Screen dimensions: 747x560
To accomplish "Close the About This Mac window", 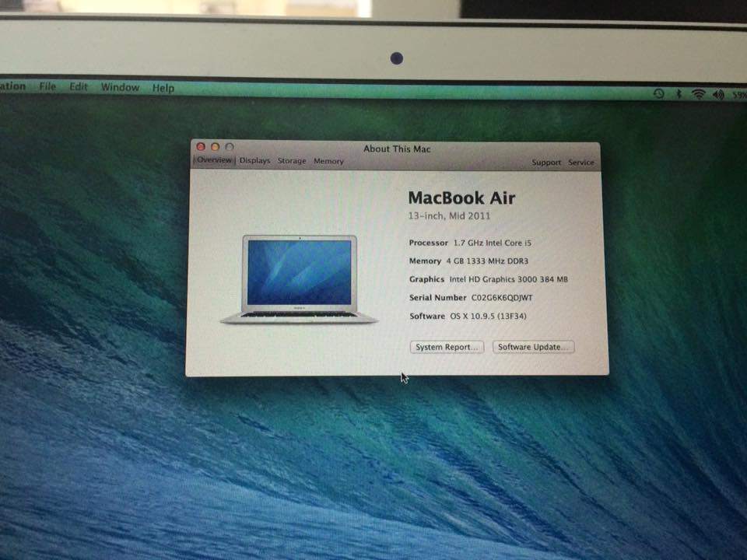I will pyautogui.click(x=201, y=147).
